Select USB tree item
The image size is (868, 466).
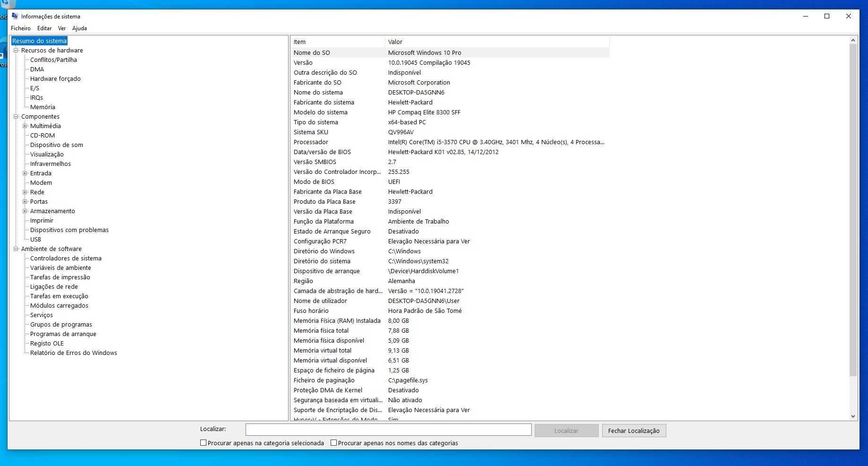(35, 239)
